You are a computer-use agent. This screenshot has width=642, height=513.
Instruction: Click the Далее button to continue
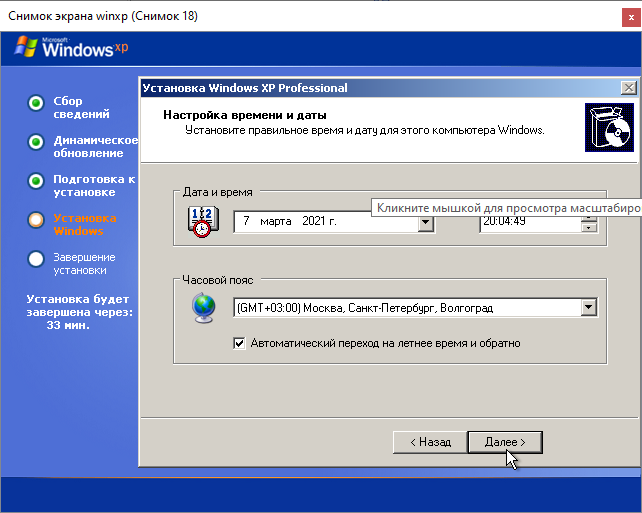click(505, 442)
